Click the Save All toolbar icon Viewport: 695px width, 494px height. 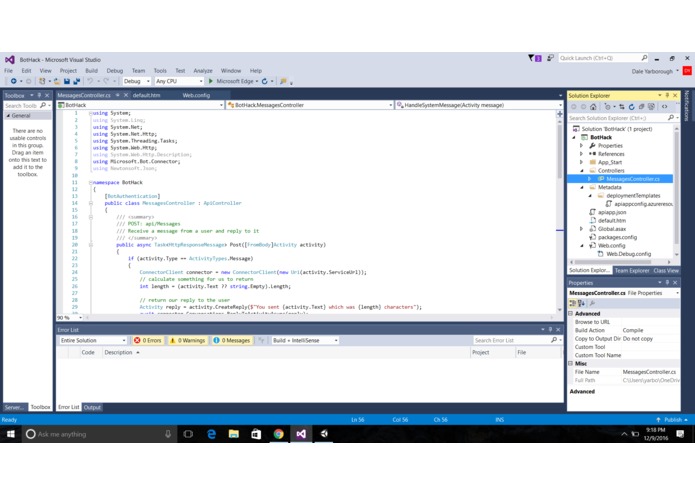(x=77, y=82)
